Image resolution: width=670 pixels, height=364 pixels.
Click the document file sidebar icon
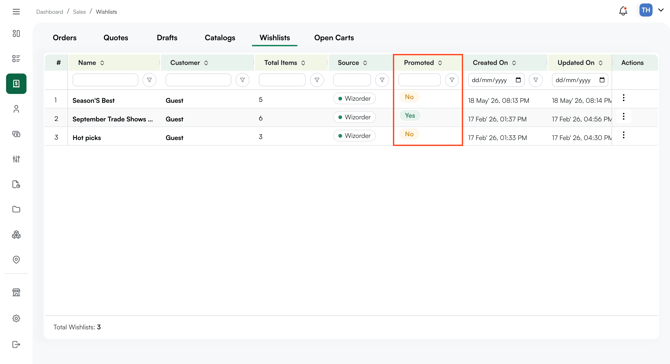16,185
